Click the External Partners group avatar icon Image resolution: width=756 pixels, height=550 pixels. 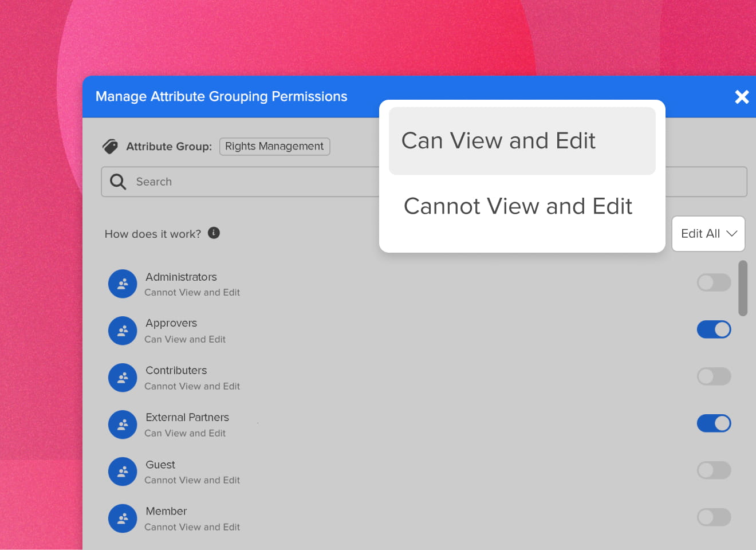pyautogui.click(x=123, y=425)
